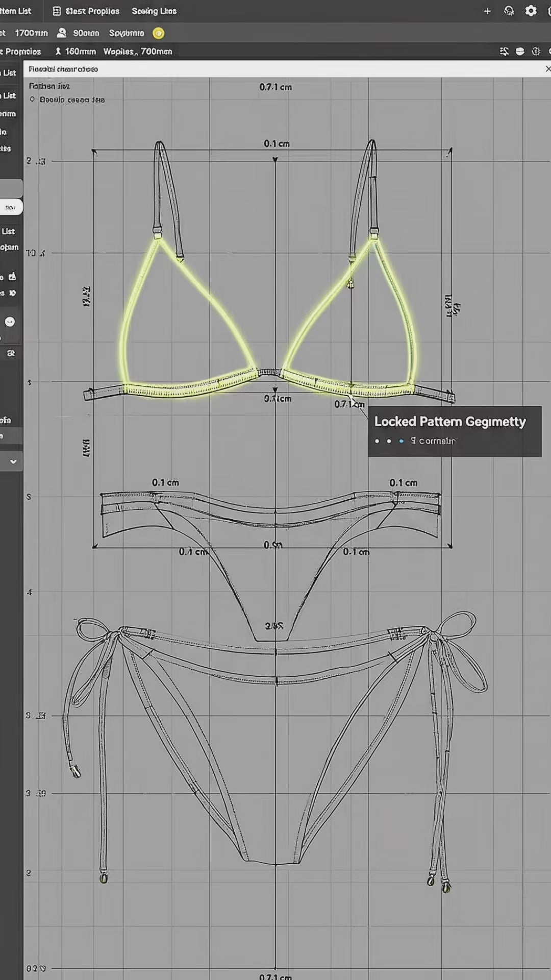Open the 1700mm size field
The width and height of the screenshot is (551, 980).
31,33
